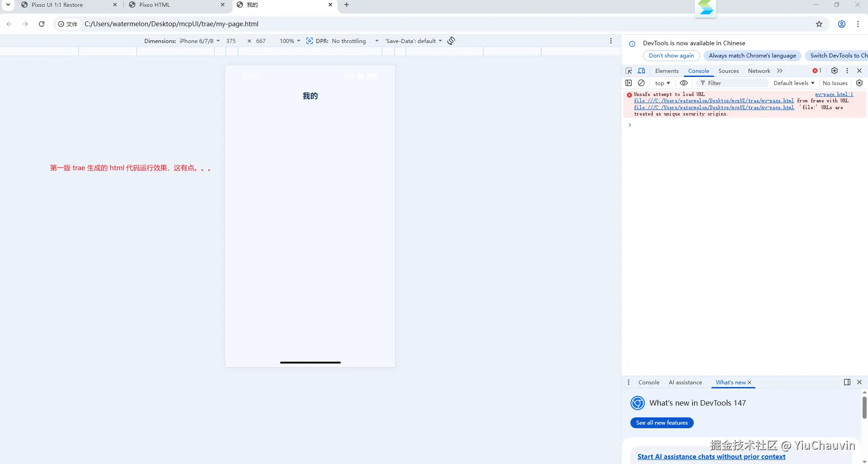This screenshot has width=868, height=464.
Task: Open DevTools settings gear
Action: (x=835, y=71)
